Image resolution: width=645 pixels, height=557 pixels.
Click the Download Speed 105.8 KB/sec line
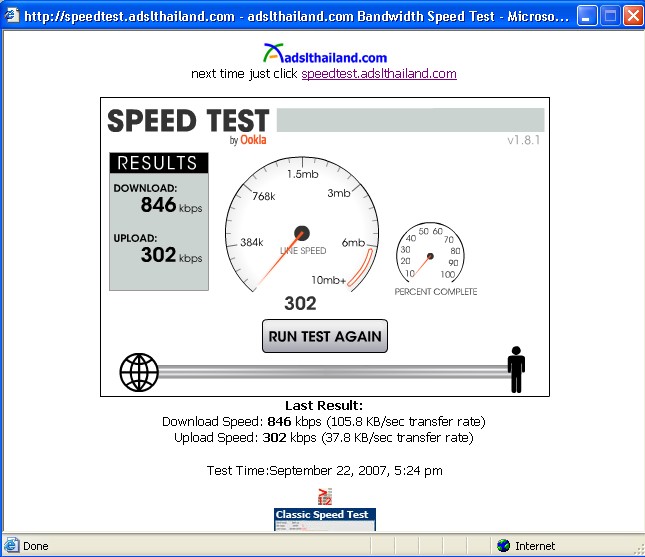click(324, 422)
